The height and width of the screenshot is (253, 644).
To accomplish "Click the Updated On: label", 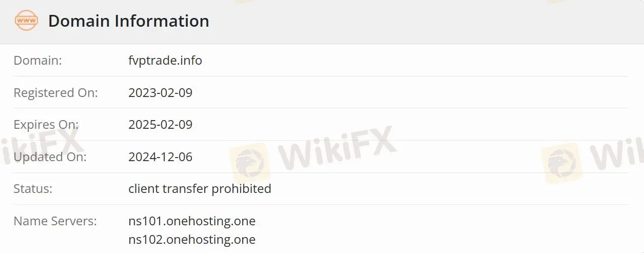I will click(x=50, y=157).
